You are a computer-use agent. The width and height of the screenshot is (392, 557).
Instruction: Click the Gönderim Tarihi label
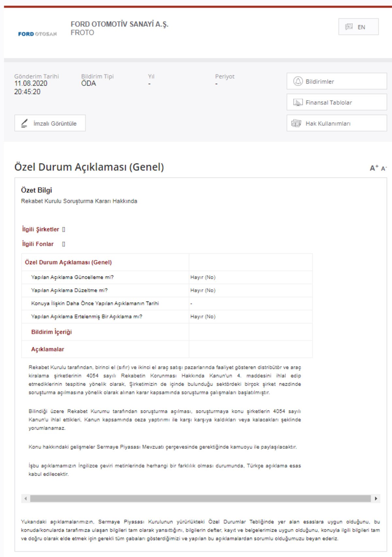[37, 76]
